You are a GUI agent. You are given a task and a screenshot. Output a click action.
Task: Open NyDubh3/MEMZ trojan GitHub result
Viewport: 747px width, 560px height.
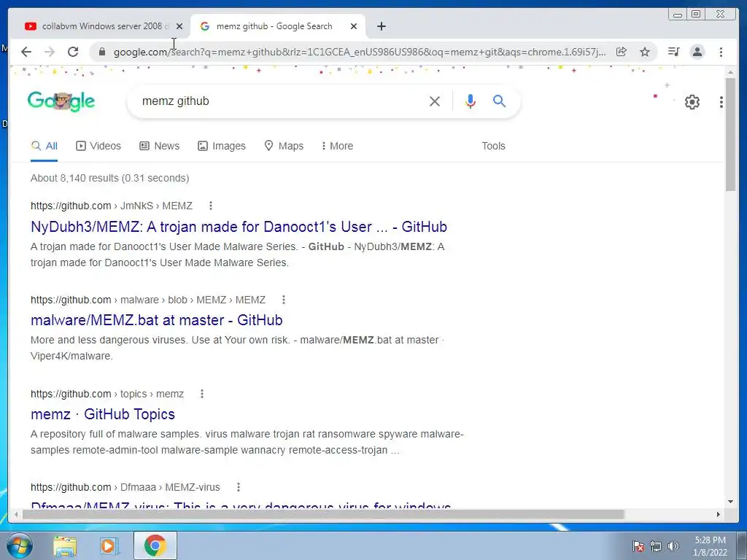[x=239, y=227]
